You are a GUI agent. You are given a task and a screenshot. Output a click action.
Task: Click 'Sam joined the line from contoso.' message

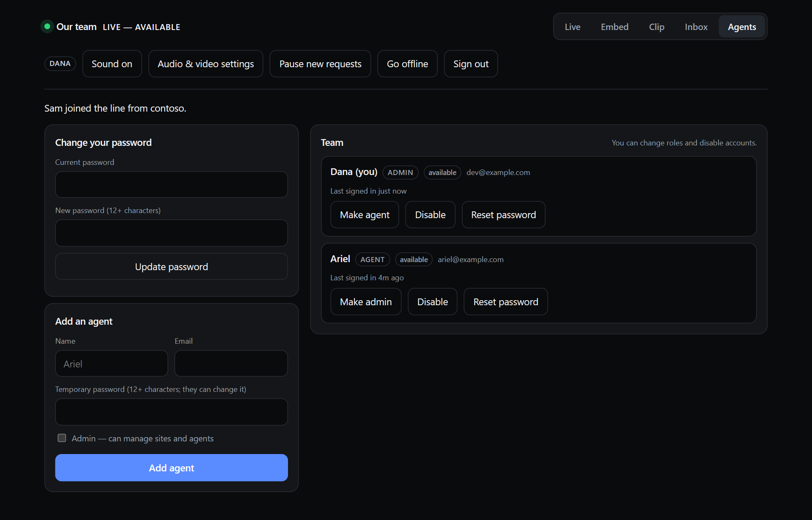click(115, 108)
